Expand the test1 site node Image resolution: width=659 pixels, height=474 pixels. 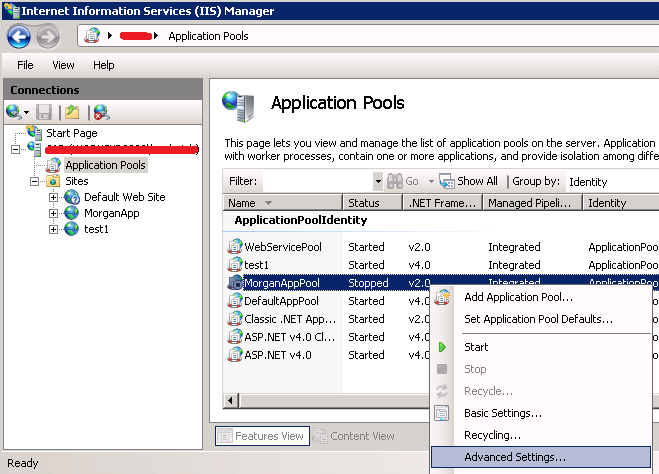pyautogui.click(x=53, y=229)
